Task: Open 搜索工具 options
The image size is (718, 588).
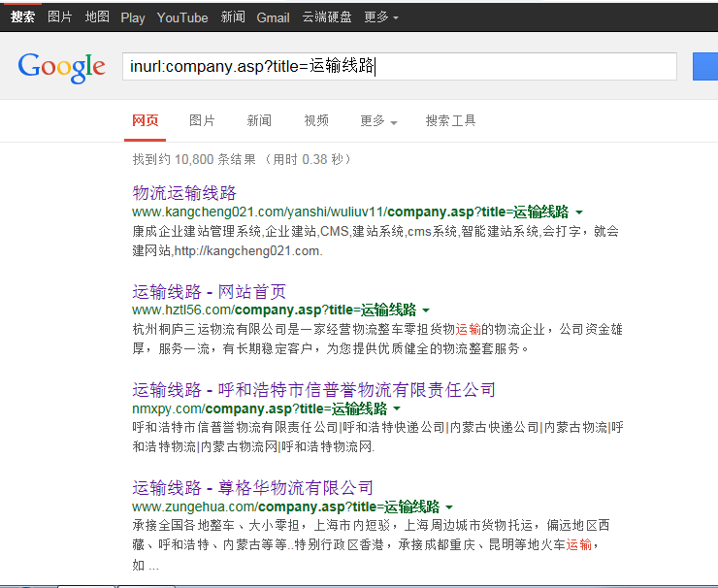Action: point(450,121)
